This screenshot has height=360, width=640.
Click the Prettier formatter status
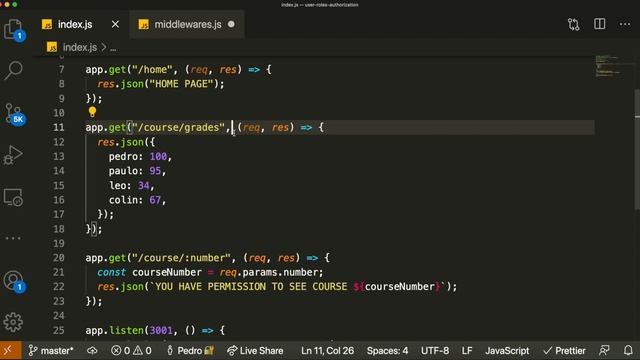564,351
